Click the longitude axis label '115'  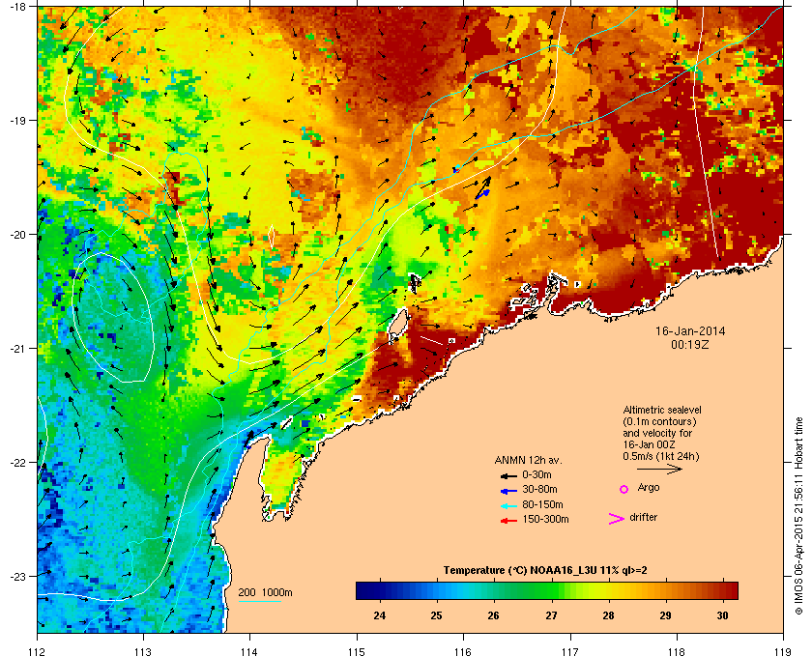click(x=357, y=652)
